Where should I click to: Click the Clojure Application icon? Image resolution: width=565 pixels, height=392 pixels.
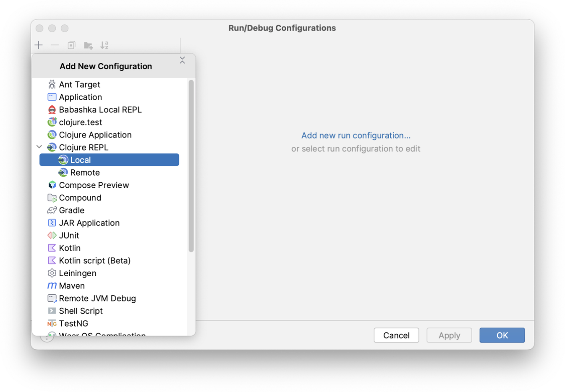[52, 135]
